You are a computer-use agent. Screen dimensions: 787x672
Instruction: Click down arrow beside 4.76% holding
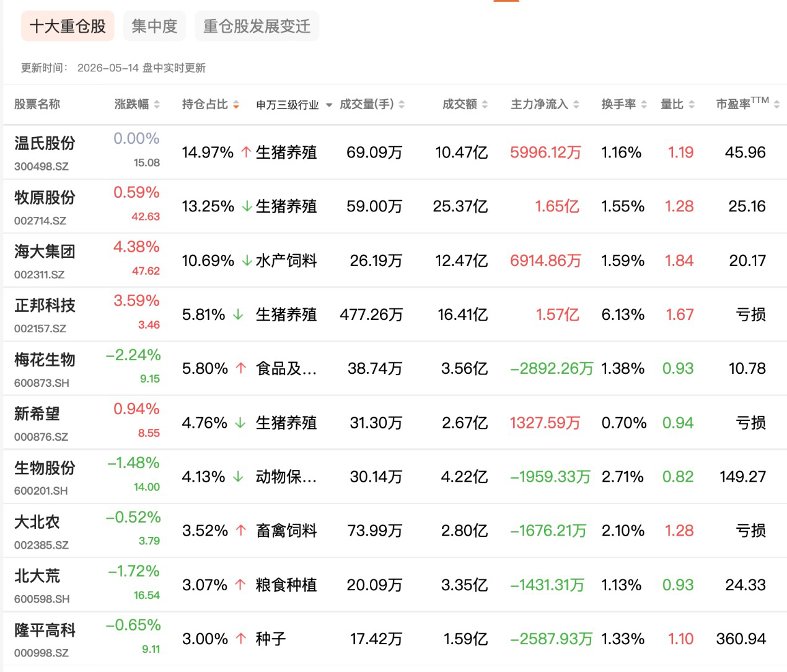click(x=240, y=423)
